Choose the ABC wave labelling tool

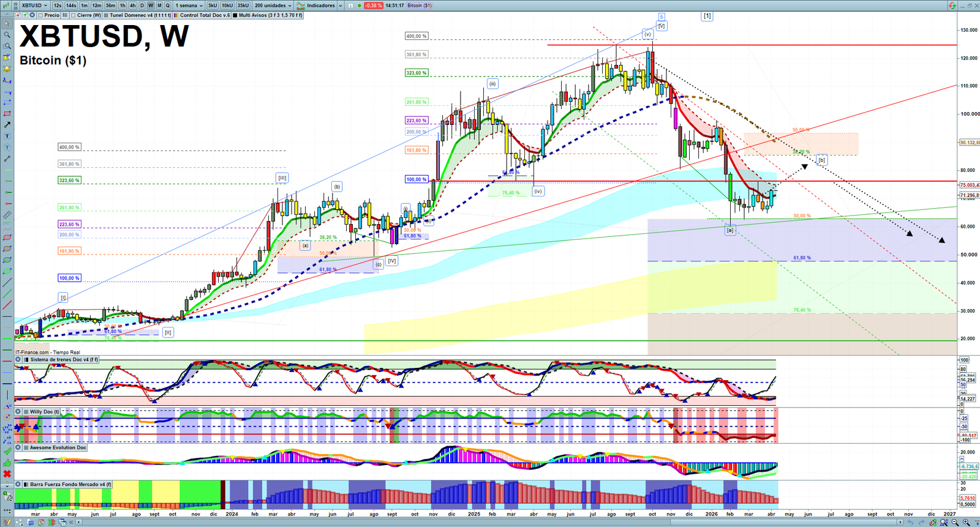[7, 439]
